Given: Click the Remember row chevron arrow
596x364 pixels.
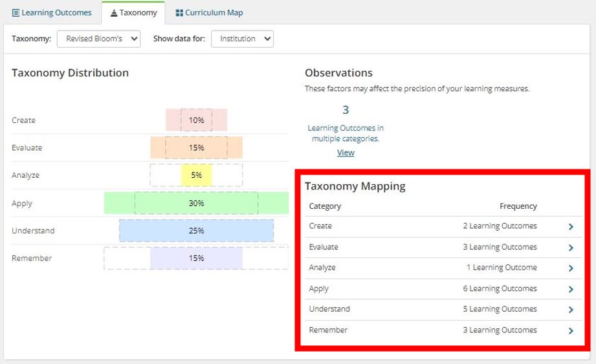Looking at the screenshot, I should coord(571,330).
